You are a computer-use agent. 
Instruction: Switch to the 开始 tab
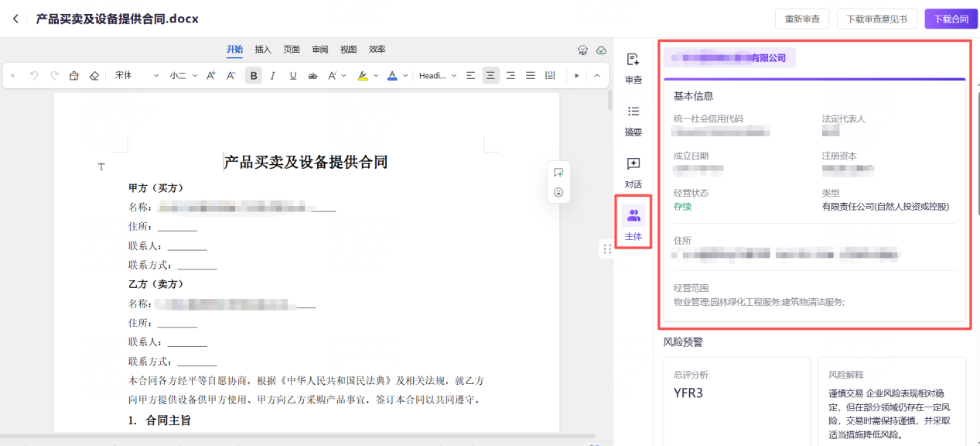[234, 50]
